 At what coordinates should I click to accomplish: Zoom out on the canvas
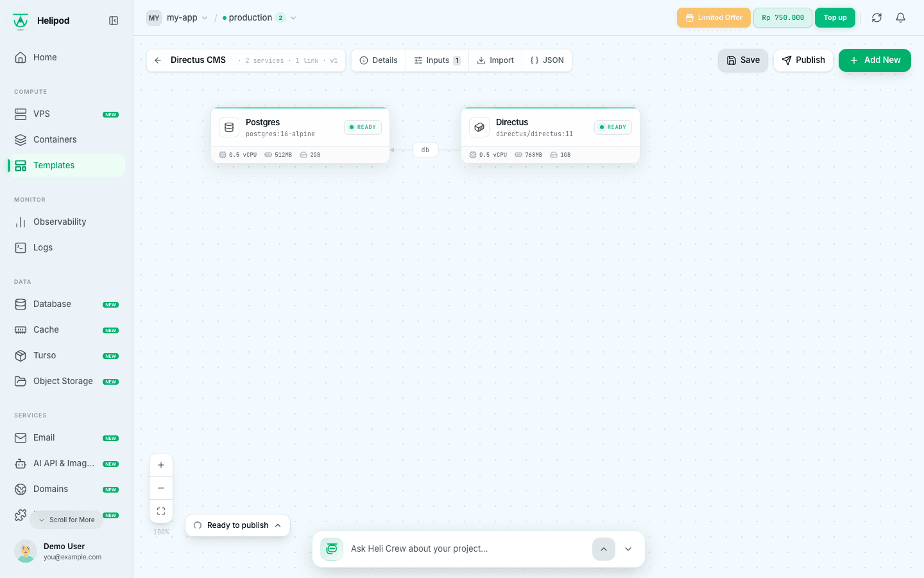coord(161,488)
